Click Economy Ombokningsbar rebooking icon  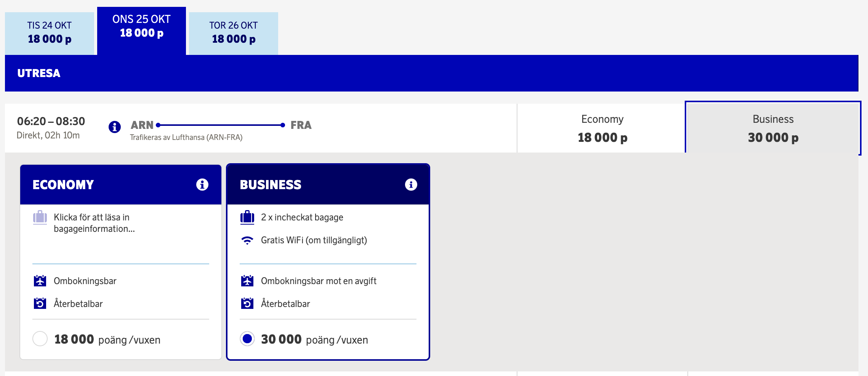pos(40,281)
